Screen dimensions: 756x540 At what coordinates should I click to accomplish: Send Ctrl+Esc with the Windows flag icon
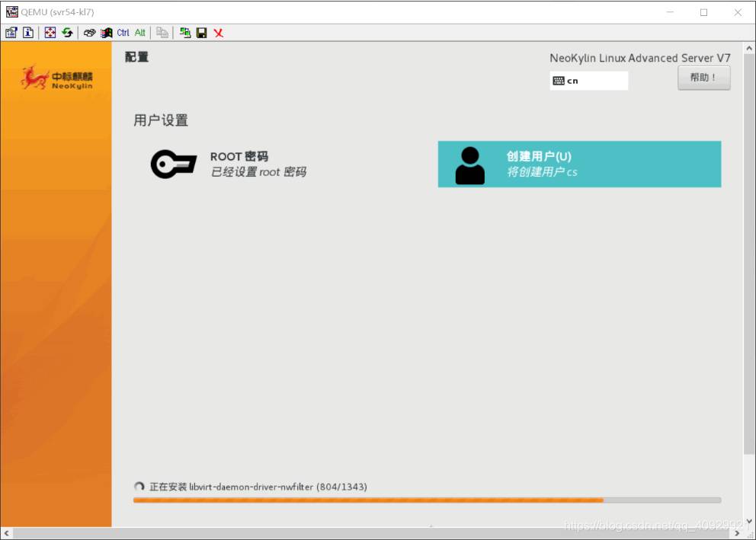[x=106, y=33]
